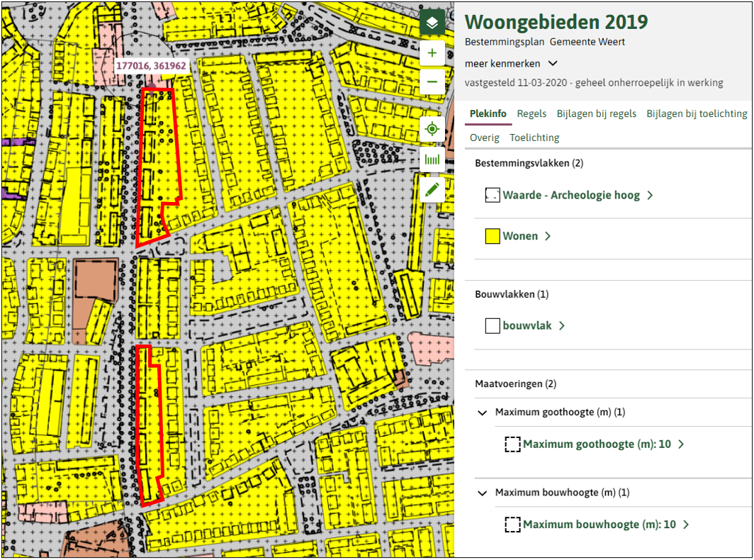Open the map layers panel
Viewport: 754px width, 560px height.
tap(432, 22)
